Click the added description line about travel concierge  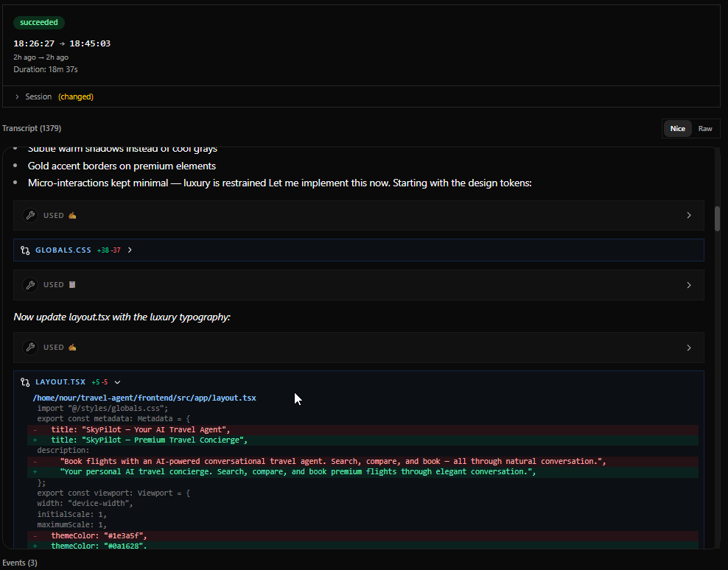(363, 471)
